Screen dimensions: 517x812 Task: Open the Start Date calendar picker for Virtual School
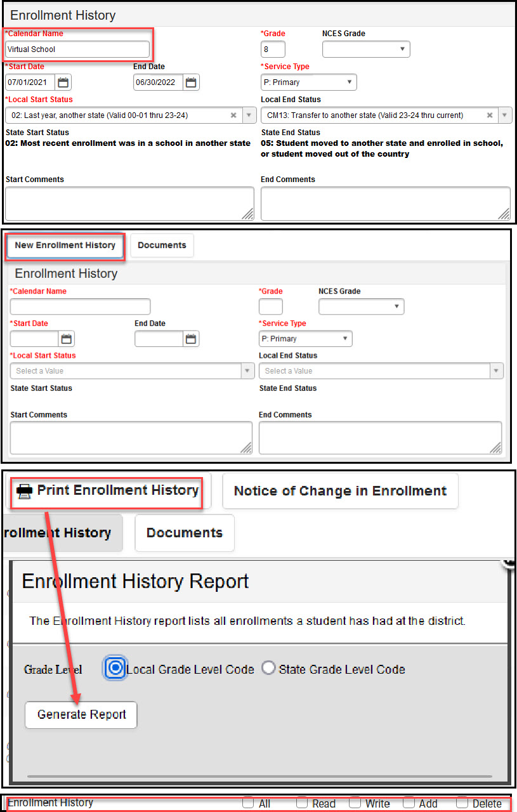[x=63, y=82]
